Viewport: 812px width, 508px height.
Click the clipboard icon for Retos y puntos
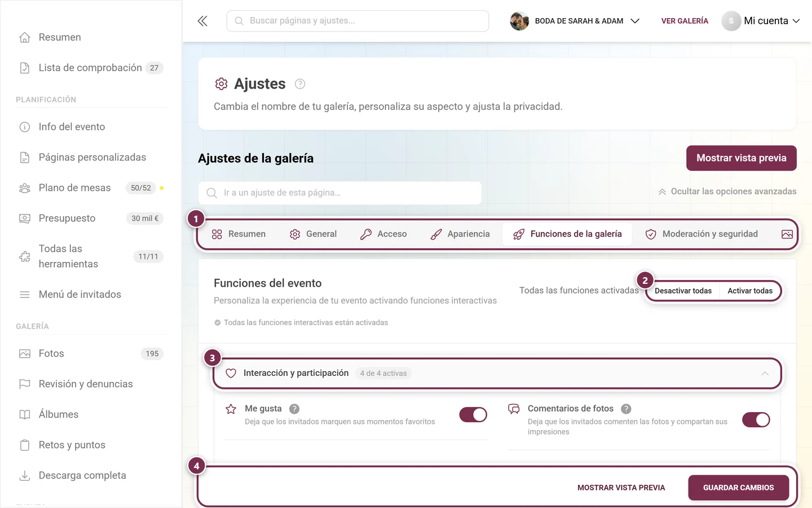(x=25, y=445)
